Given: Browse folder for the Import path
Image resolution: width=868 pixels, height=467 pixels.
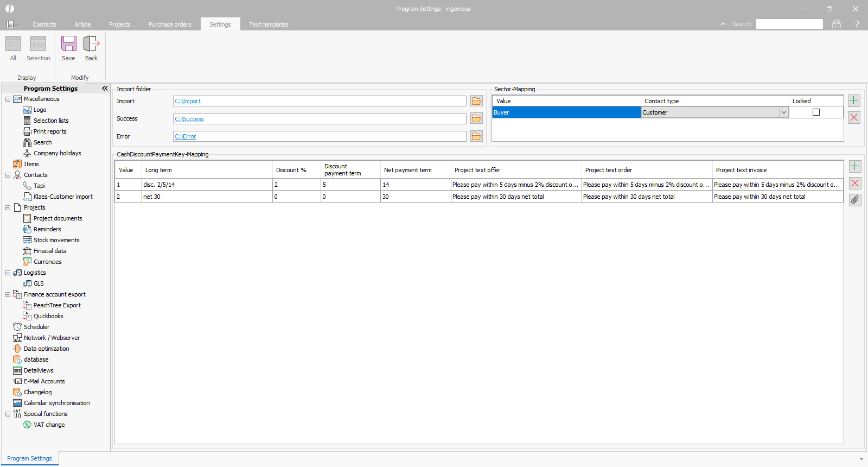Looking at the screenshot, I should pyautogui.click(x=476, y=102).
